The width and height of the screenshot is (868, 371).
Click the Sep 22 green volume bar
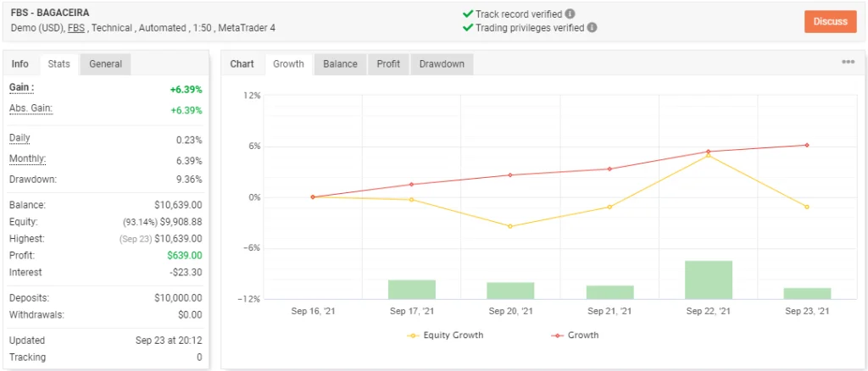click(x=709, y=280)
